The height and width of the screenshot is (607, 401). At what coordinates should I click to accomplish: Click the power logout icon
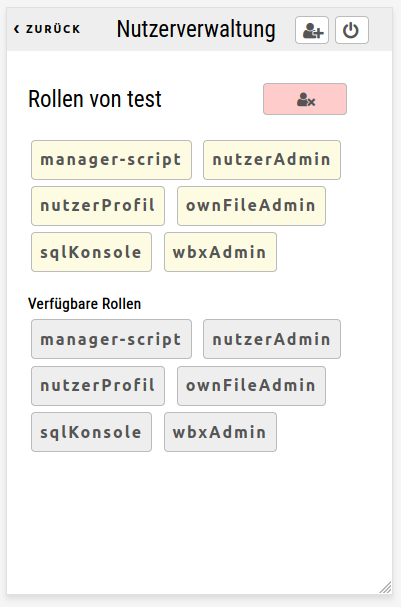(x=352, y=30)
